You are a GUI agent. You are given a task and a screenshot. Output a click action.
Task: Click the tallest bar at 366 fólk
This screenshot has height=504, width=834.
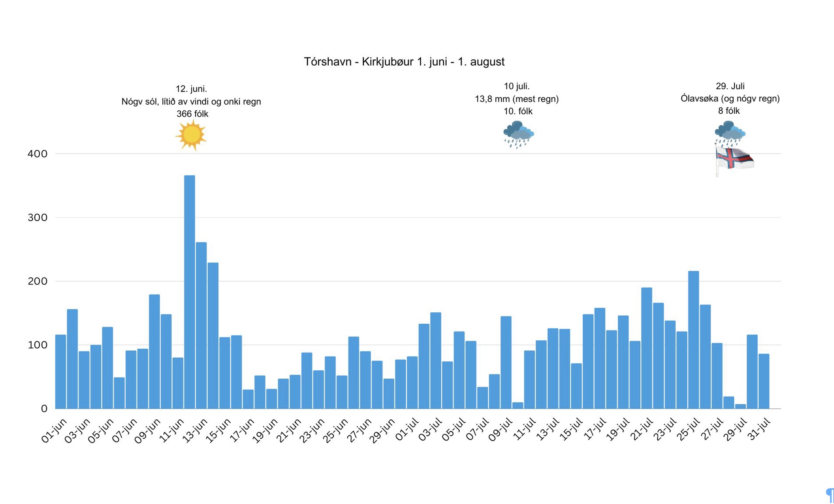point(190,292)
